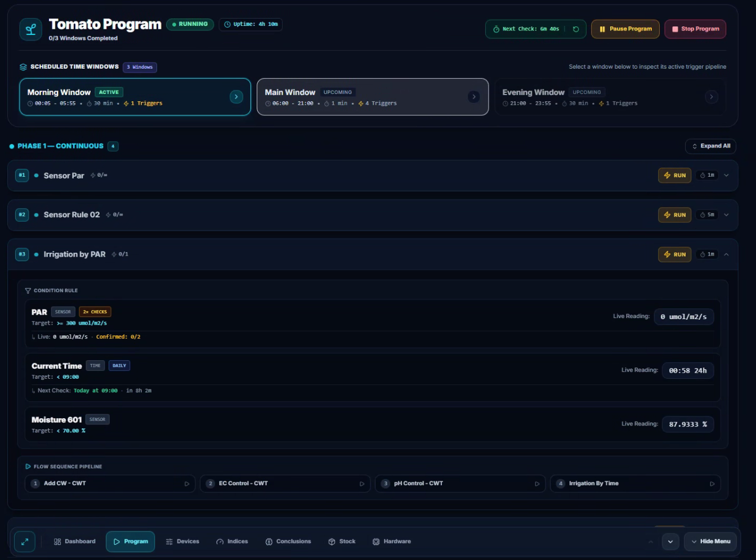Expand the Sensor Par rule row
This screenshot has width=756, height=560.
(726, 176)
